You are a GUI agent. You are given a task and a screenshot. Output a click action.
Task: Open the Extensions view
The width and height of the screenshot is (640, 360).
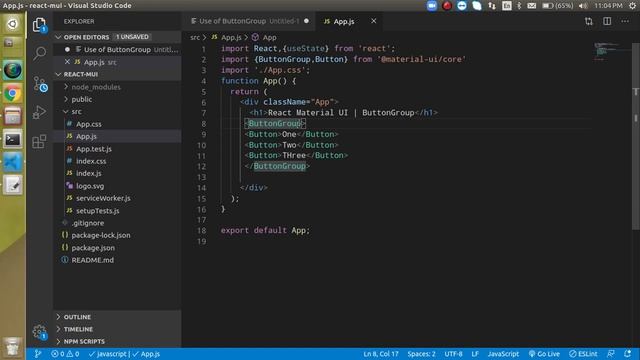point(39,141)
